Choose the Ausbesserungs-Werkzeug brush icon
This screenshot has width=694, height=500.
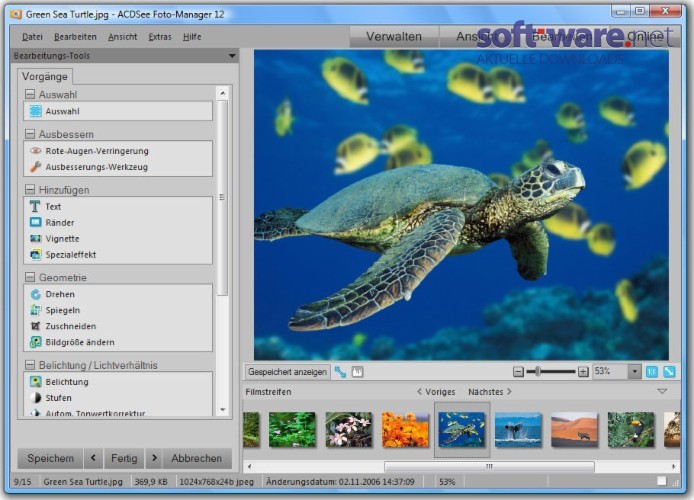35,167
